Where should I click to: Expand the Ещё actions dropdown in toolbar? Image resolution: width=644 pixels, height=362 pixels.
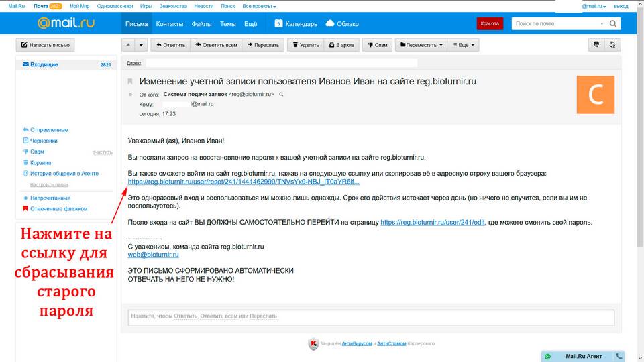(463, 45)
